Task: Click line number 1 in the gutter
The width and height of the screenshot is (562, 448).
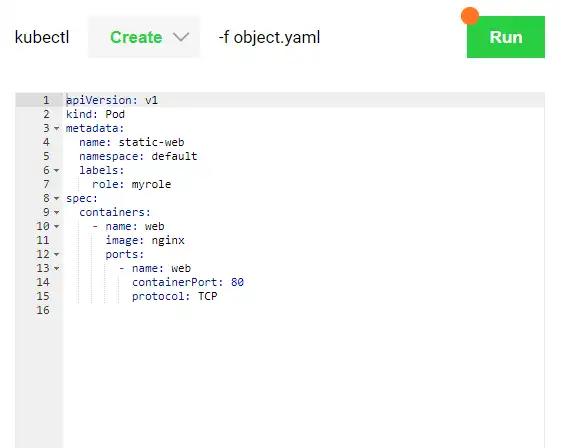Action: (46, 100)
